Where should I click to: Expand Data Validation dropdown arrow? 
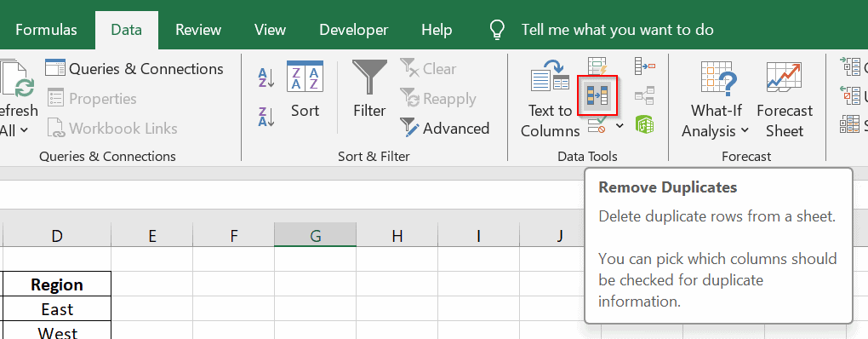[x=620, y=126]
